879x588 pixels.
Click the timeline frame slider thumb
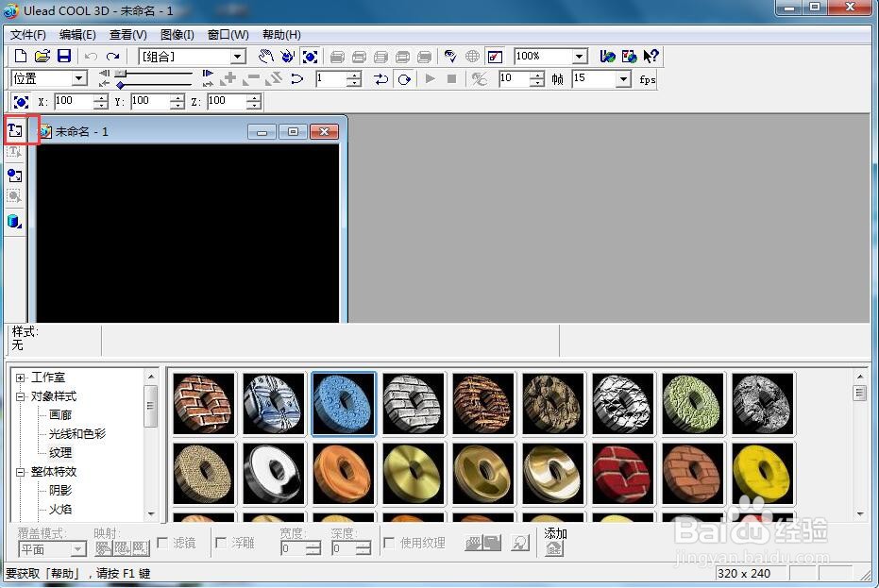tap(121, 74)
